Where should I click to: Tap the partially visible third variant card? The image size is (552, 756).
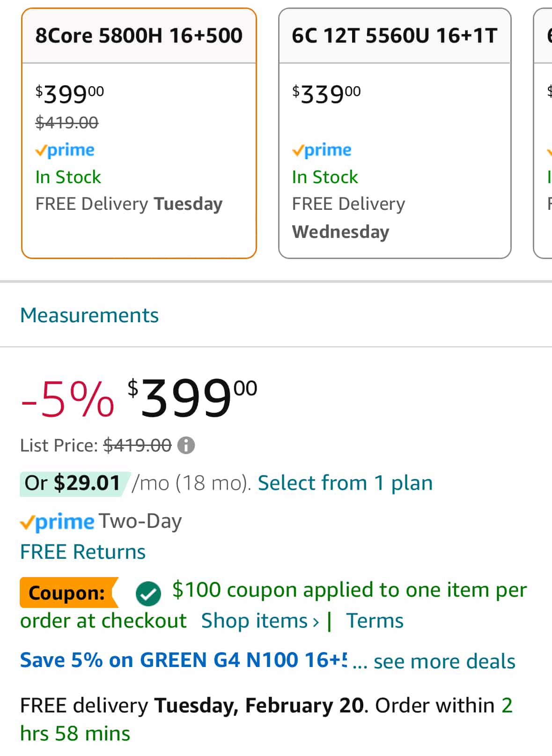(543, 133)
